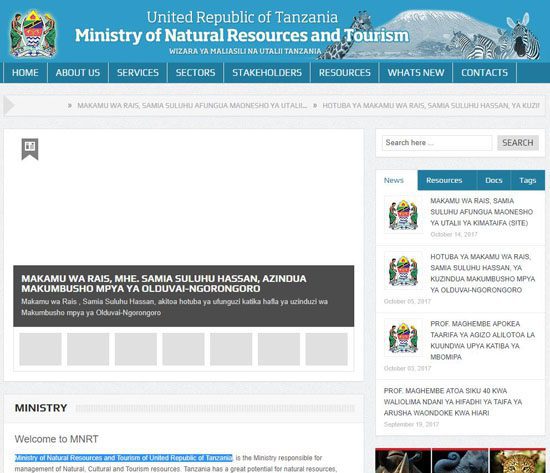Viewport: 550px width, 473px height.
Task: Click the elephant wildlife photo thumbnail
Action: click(x=460, y=461)
